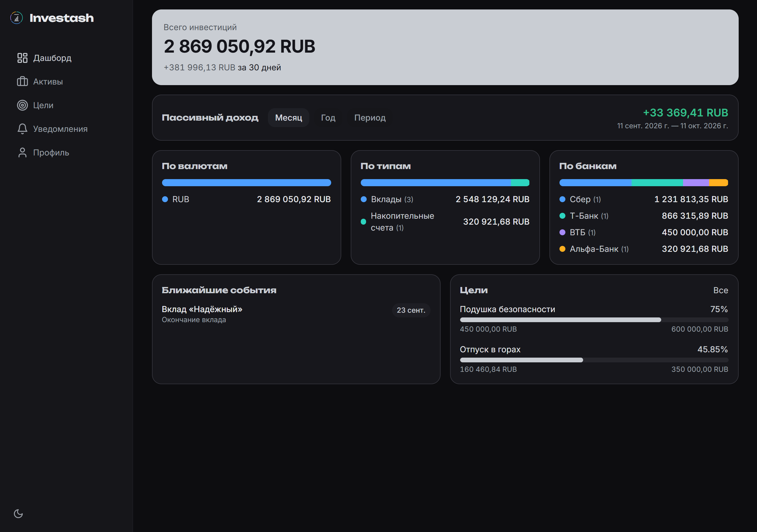Screen dimensions: 757x532
Task: Click the Цели target icon
Action: coord(22,105)
